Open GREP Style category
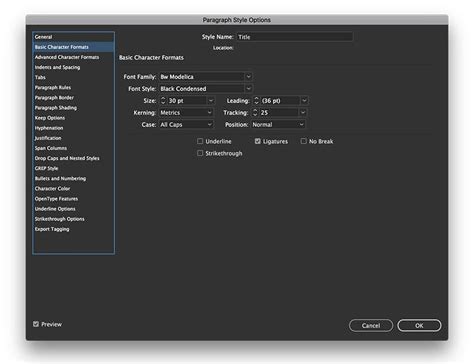 coord(73,168)
